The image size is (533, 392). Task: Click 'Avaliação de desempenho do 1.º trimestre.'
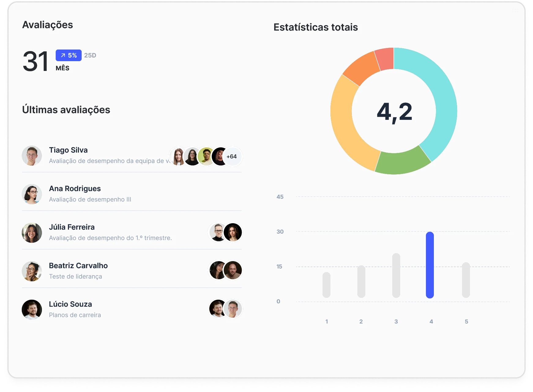pos(110,238)
